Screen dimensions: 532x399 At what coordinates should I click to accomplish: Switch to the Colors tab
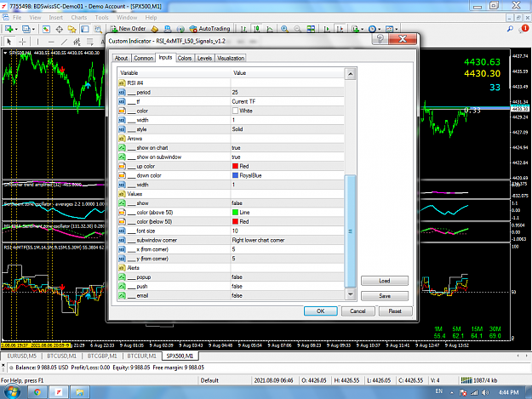point(185,59)
